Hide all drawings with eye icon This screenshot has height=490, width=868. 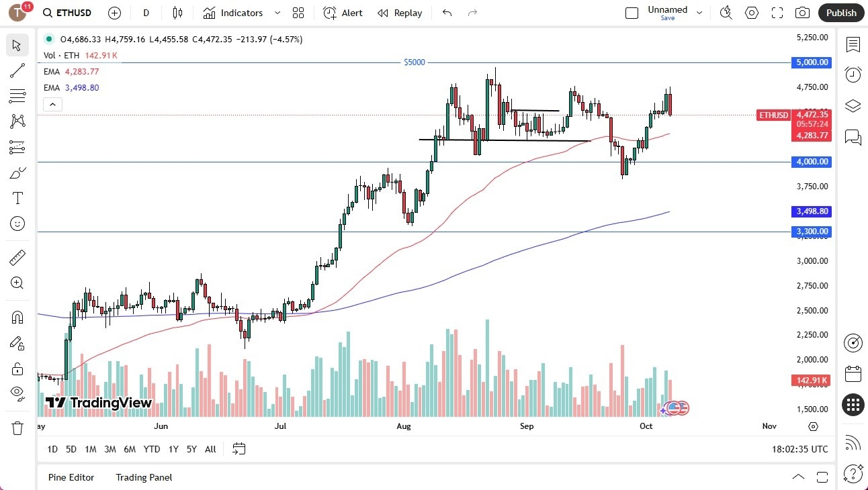[17, 393]
